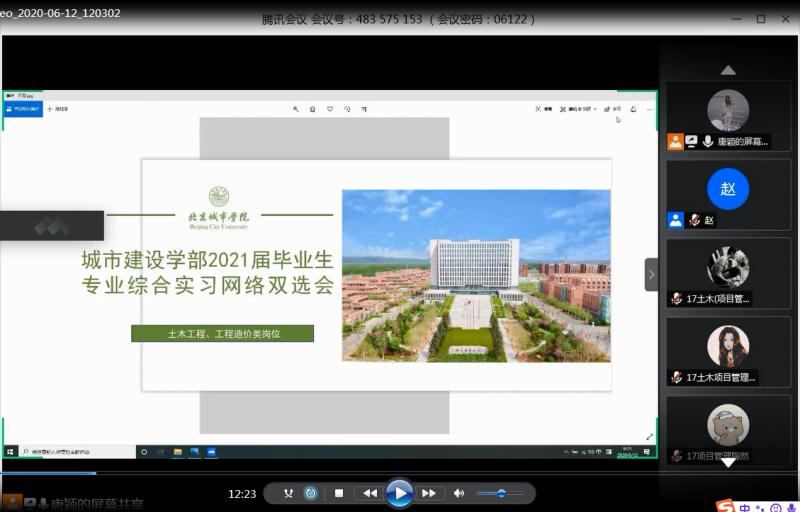Click the share button in Photos toolbar
This screenshot has height=512, width=800.
612,109
